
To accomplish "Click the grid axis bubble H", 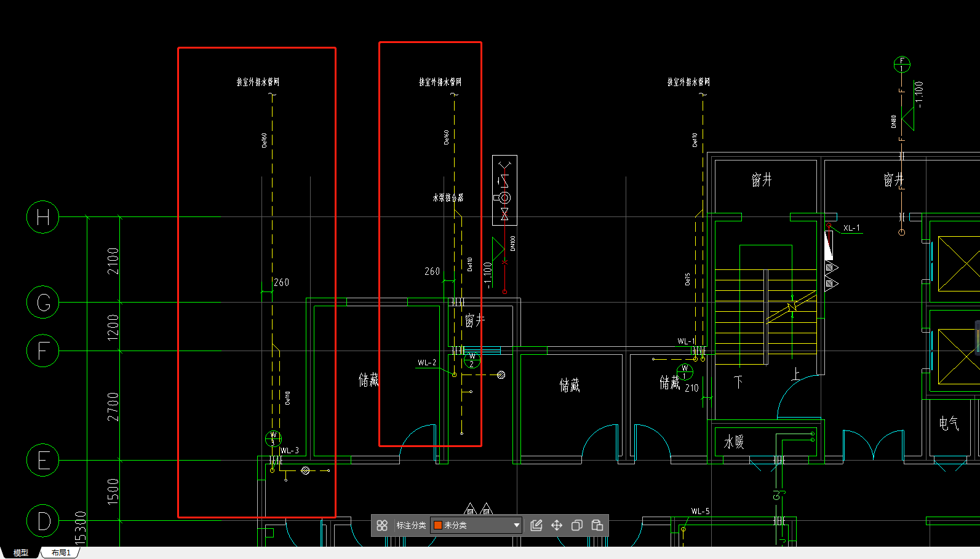I will pyautogui.click(x=43, y=217).
